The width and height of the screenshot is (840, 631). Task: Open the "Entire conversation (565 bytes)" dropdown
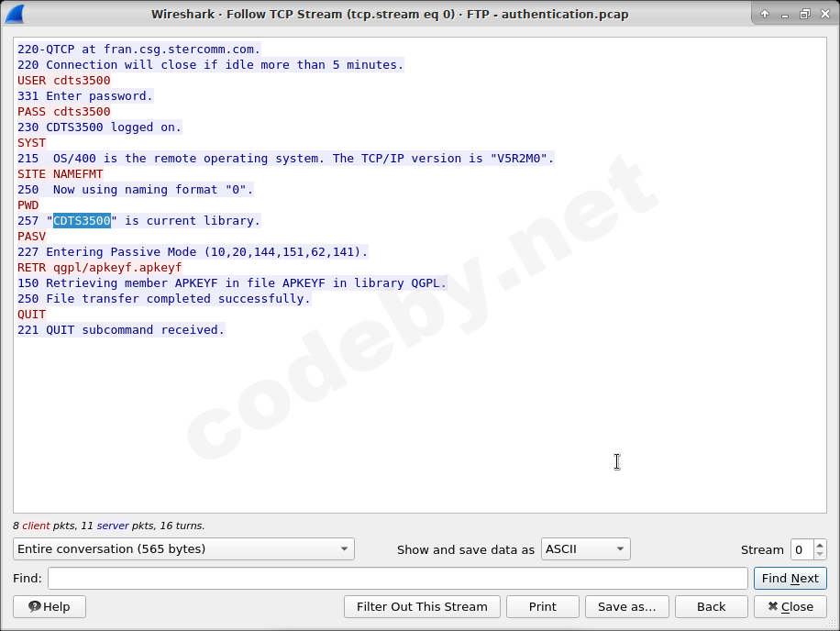pos(183,548)
